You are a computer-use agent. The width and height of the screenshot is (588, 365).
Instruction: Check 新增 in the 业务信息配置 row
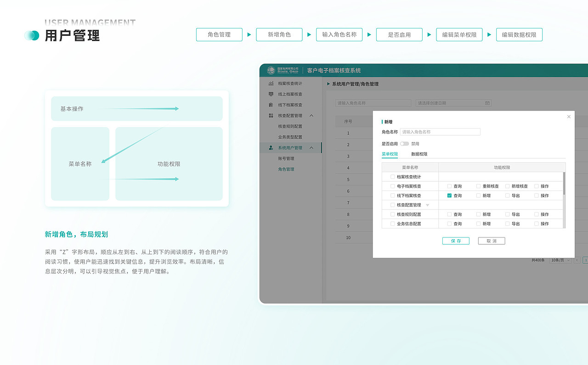click(478, 224)
